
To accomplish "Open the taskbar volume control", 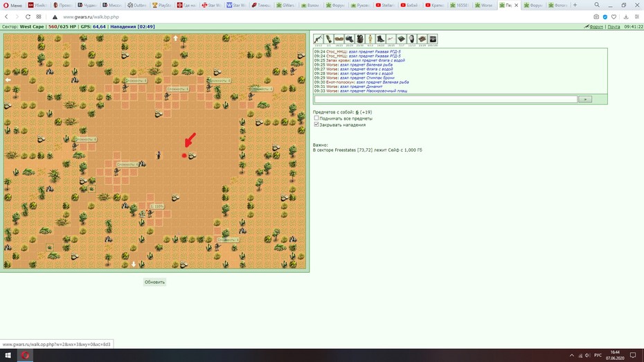I will pyautogui.click(x=588, y=356).
